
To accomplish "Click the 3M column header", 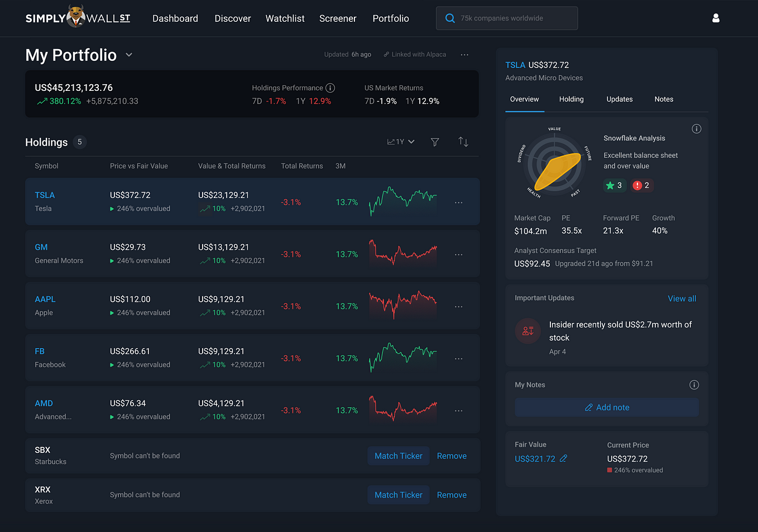I will click(340, 166).
